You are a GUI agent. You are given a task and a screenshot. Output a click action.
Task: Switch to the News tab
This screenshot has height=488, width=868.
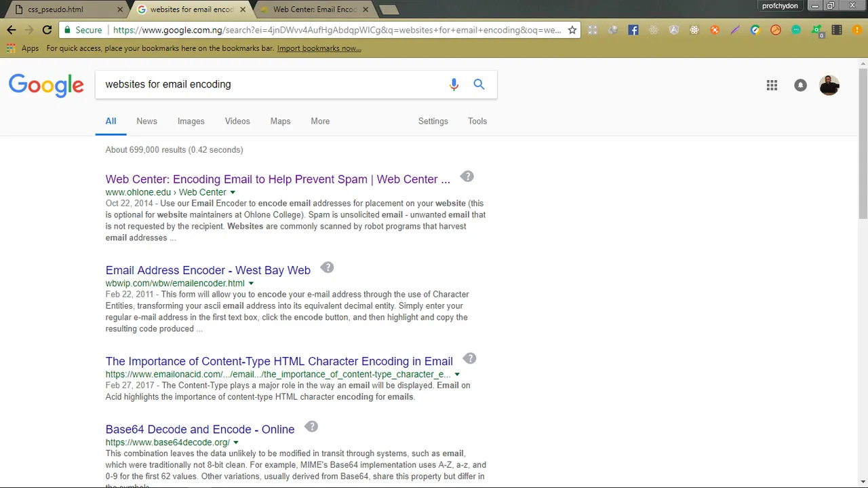pos(146,121)
